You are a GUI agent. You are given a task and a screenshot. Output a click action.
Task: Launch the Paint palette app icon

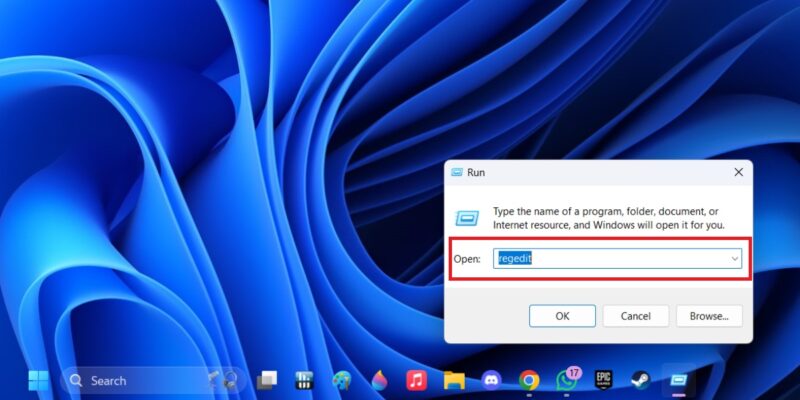click(342, 381)
